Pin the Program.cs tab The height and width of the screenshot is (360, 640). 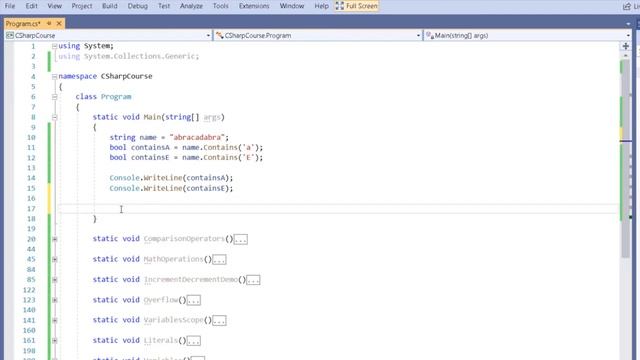point(49,24)
